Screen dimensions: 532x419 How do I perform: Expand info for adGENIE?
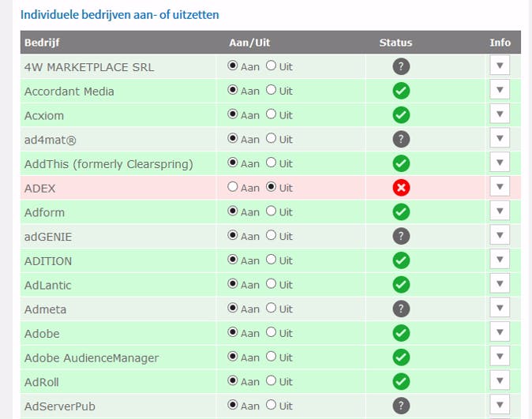click(x=500, y=235)
